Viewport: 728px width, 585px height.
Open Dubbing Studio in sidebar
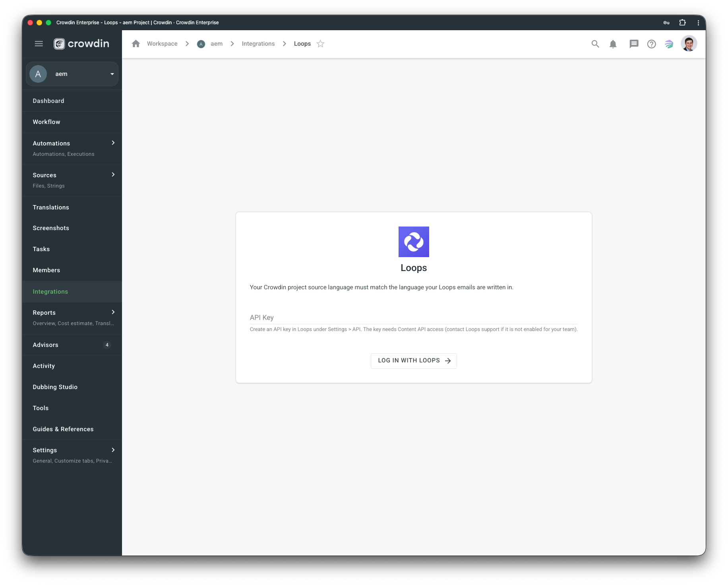coord(72,387)
